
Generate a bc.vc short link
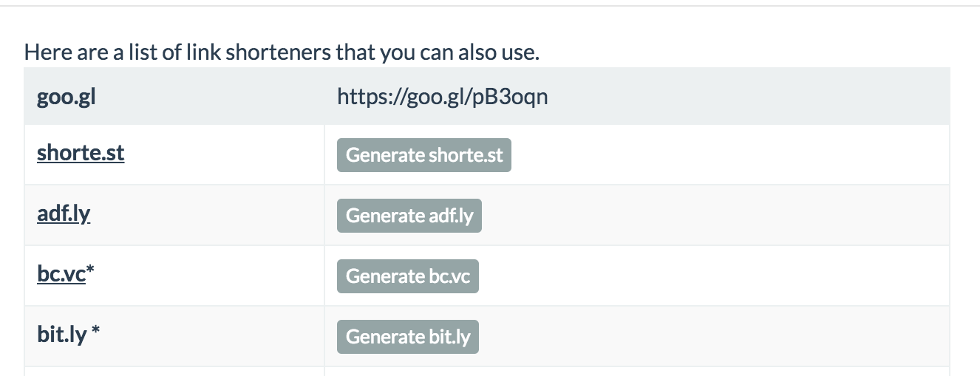[408, 276]
